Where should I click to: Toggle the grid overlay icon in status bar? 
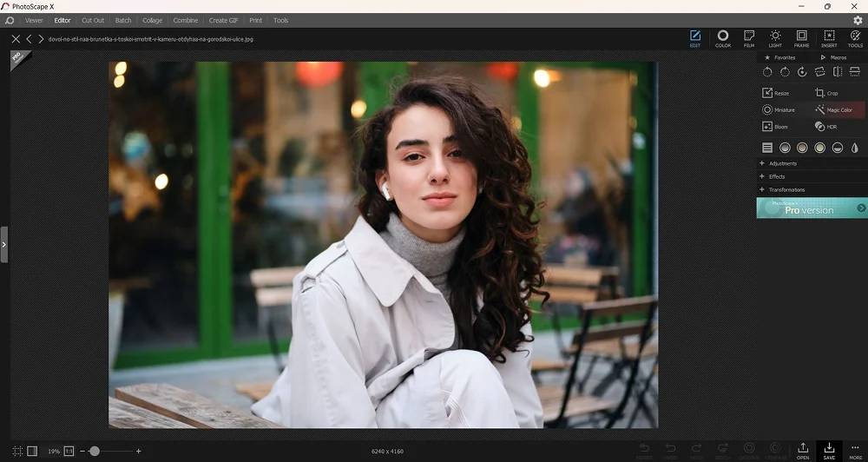click(x=17, y=452)
